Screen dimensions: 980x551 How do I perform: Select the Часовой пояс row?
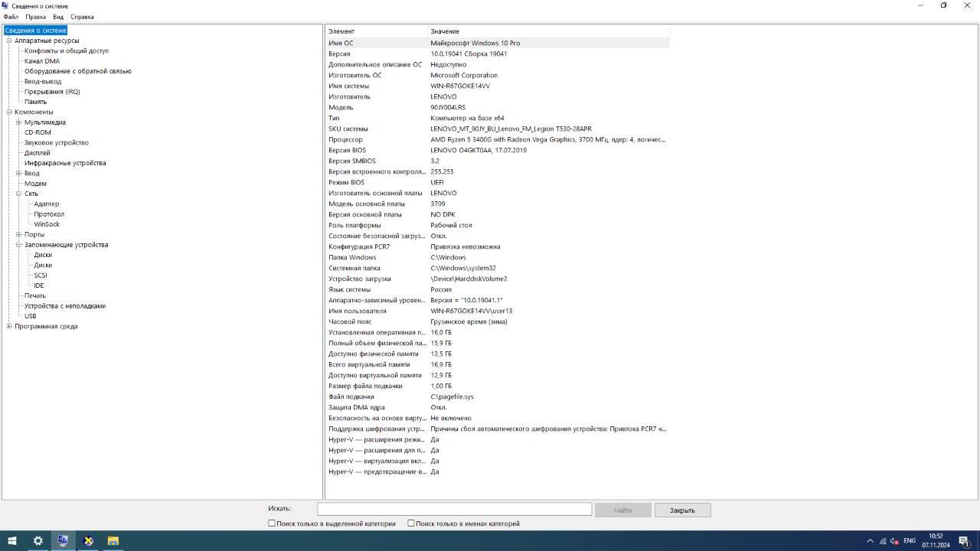point(498,321)
